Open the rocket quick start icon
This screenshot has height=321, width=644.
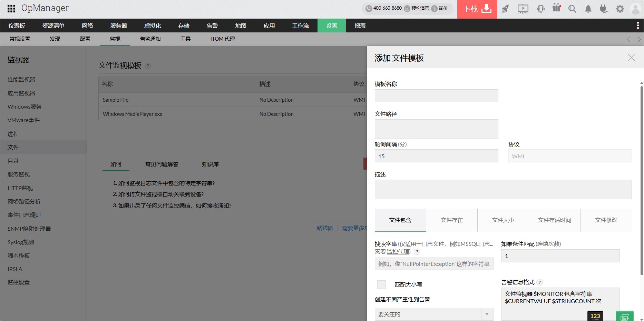coord(505,9)
